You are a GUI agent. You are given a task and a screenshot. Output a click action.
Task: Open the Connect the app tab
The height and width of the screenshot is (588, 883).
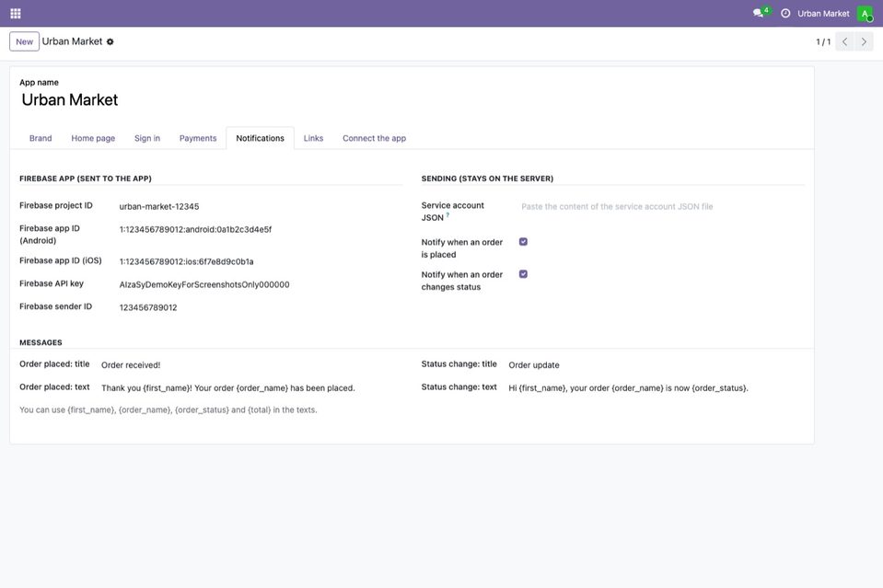pos(374,138)
